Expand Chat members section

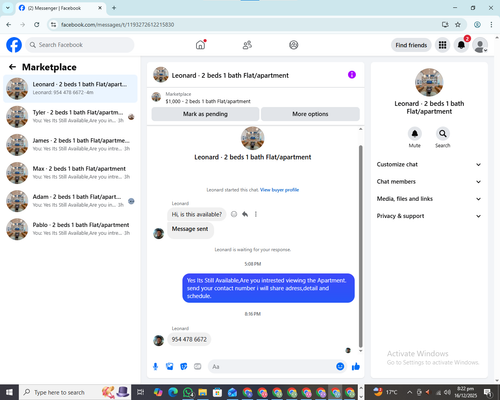pyautogui.click(x=429, y=182)
